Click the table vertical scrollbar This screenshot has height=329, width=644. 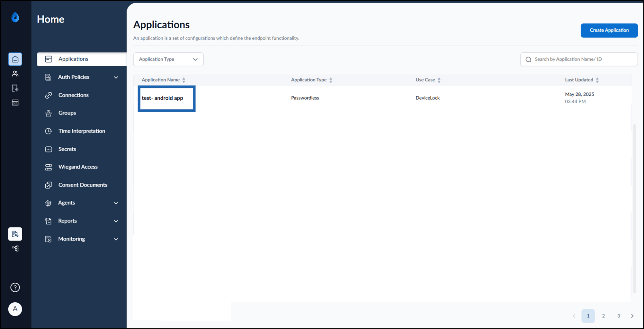pos(634,208)
